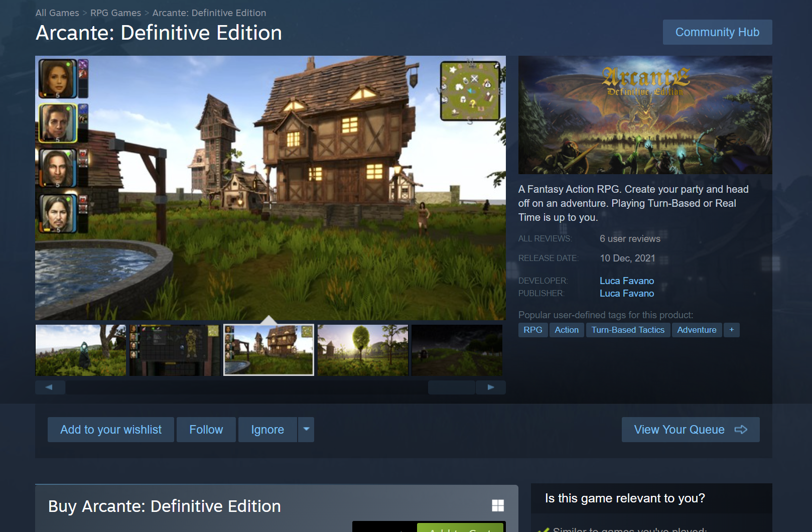The image size is (812, 532).
Task: Open RPG Games breadcrumb link
Action: click(x=115, y=13)
